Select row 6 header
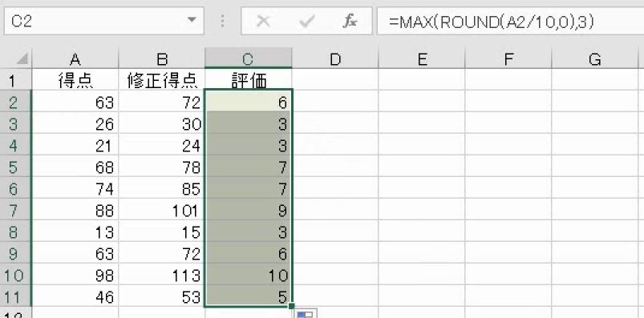Image resolution: width=644 pixels, height=318 pixels. pyautogui.click(x=15, y=188)
